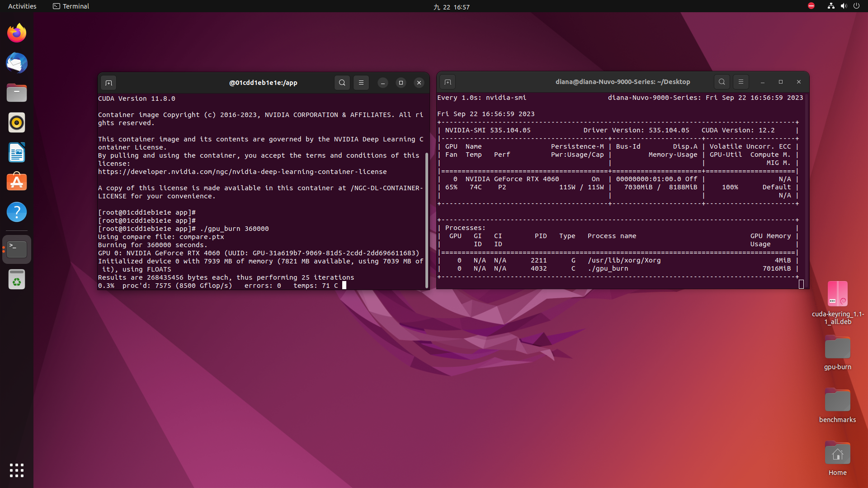Viewport: 868px width, 488px height.
Task: Open Trash from the dock
Action: click(17, 280)
